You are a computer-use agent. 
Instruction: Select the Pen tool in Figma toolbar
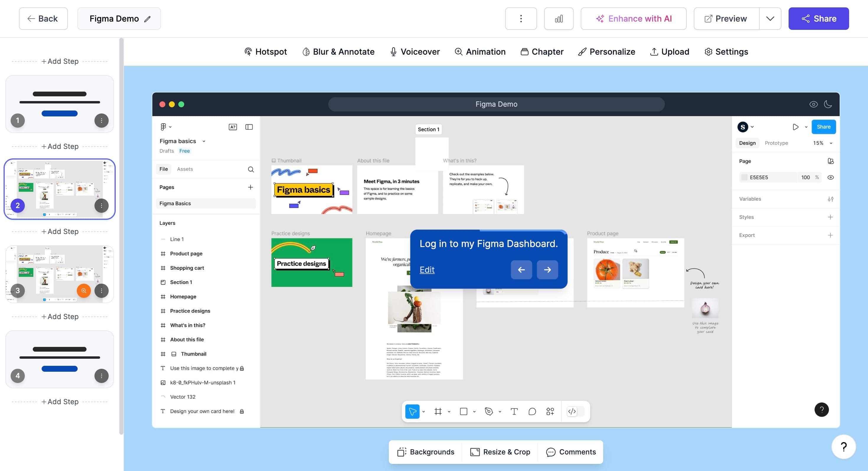(489, 411)
